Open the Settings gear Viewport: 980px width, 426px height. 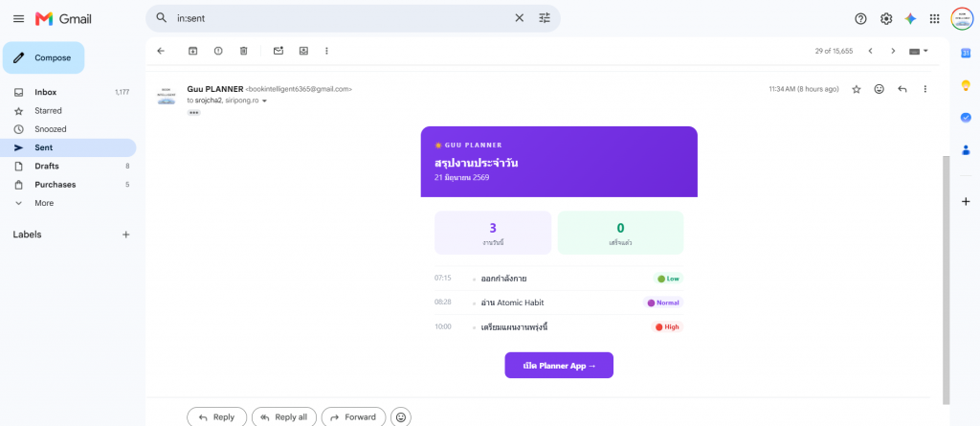point(885,19)
